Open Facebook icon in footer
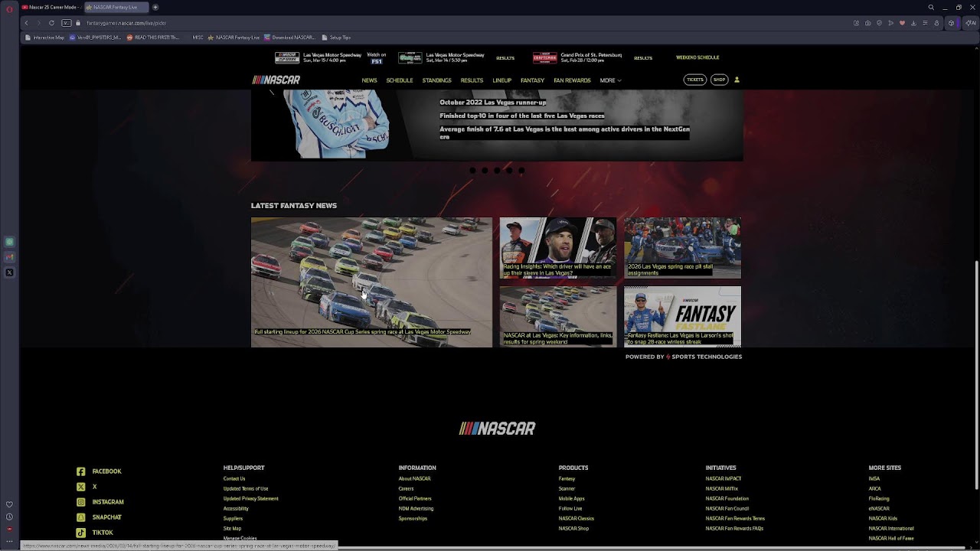Image resolution: width=980 pixels, height=551 pixels. click(x=80, y=471)
